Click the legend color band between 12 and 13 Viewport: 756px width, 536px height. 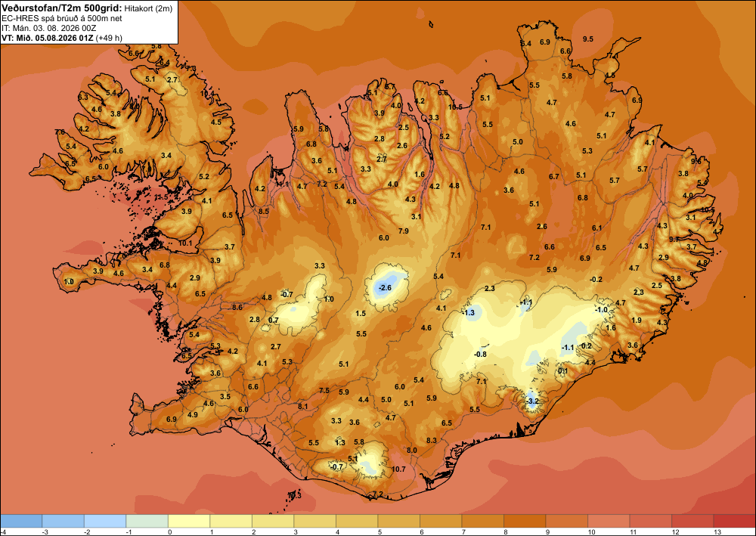tap(692, 521)
